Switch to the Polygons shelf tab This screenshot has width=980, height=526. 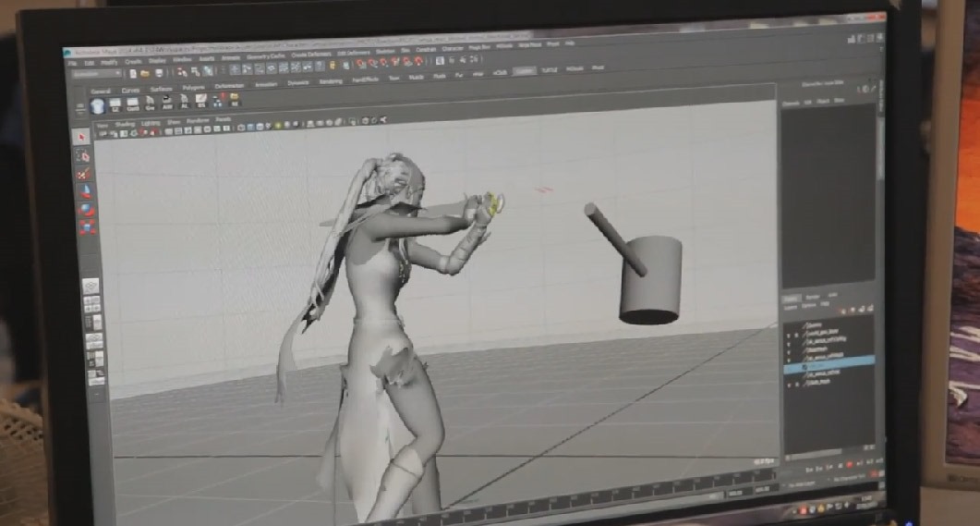[193, 88]
